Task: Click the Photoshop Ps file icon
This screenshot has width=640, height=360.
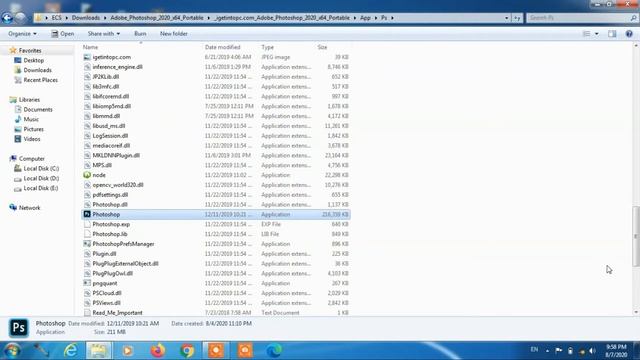Action: tap(87, 214)
